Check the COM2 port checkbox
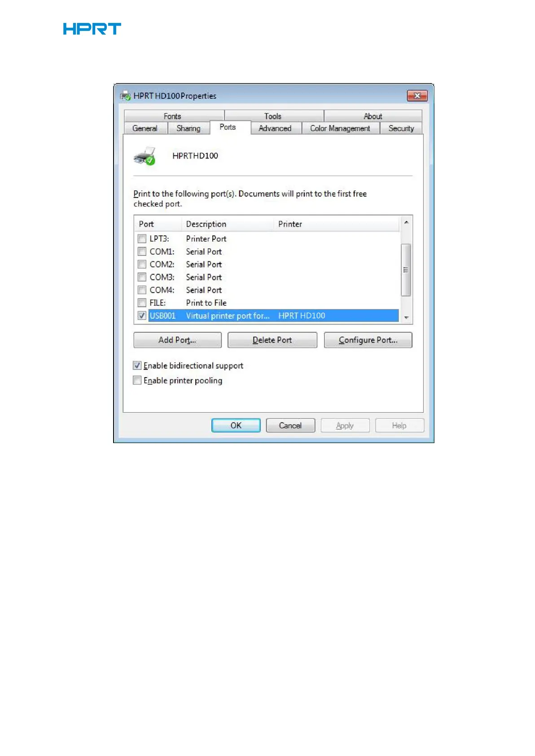The width and height of the screenshot is (535, 756). (x=142, y=264)
